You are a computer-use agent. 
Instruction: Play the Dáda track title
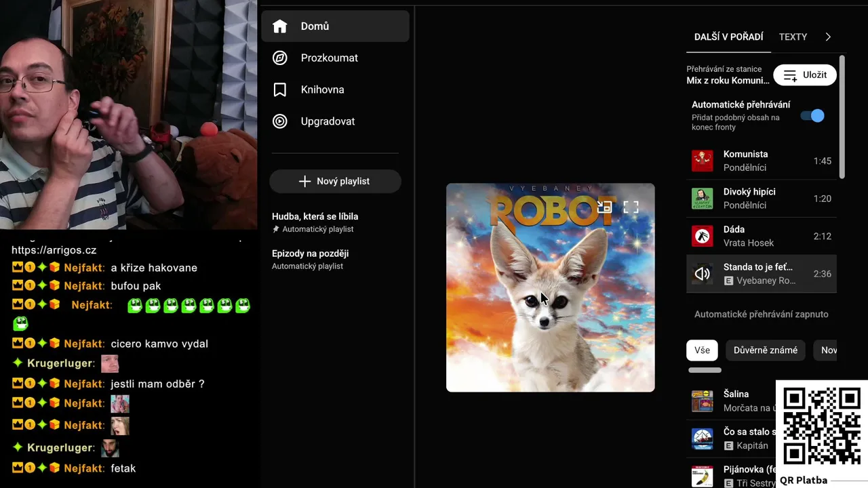(x=734, y=230)
